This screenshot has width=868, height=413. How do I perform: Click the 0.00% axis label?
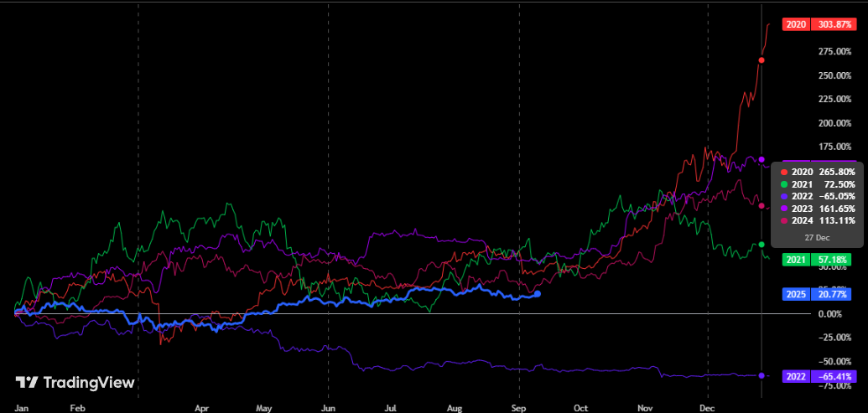tap(829, 313)
